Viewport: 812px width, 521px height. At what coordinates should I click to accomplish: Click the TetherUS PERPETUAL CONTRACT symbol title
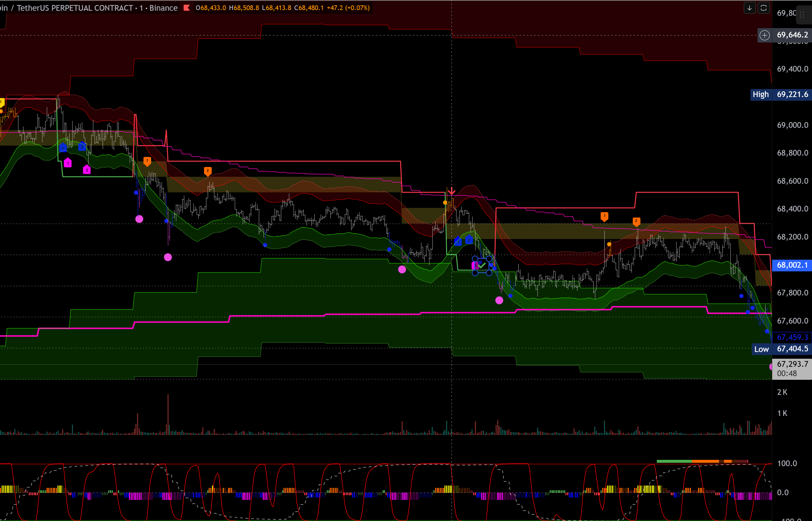coord(74,8)
